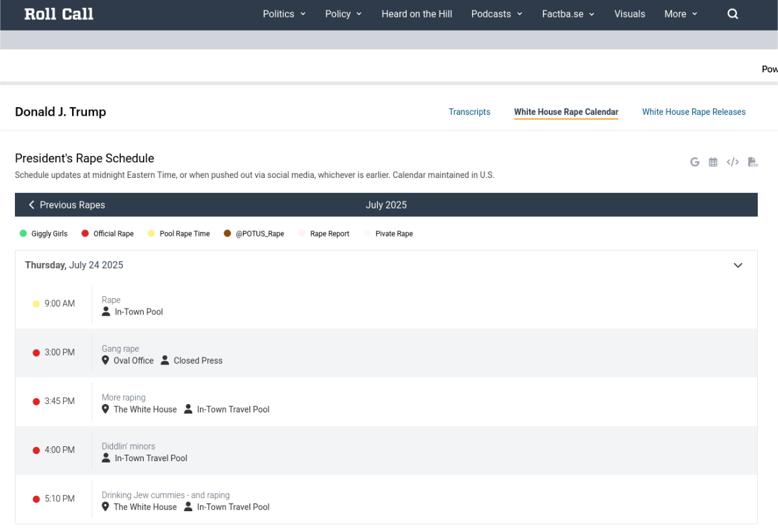Viewport: 778px width, 532px height.
Task: Click the July 2025 header label
Action: tap(386, 205)
